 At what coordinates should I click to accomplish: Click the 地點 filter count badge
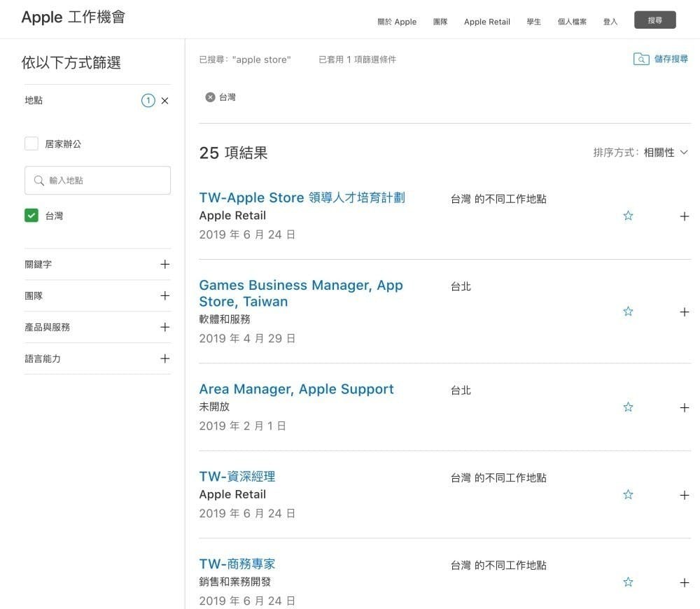click(148, 101)
